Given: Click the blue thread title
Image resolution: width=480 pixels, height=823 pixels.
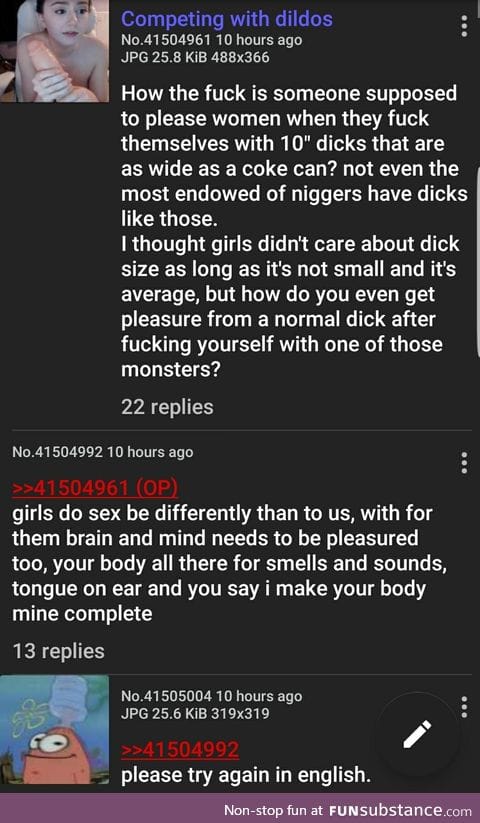Looking at the screenshot, I should [x=227, y=19].
